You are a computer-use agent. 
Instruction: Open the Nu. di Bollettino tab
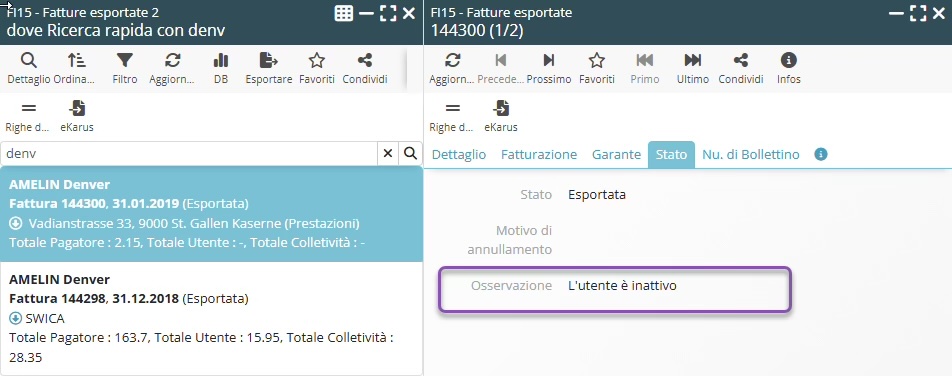[751, 155]
